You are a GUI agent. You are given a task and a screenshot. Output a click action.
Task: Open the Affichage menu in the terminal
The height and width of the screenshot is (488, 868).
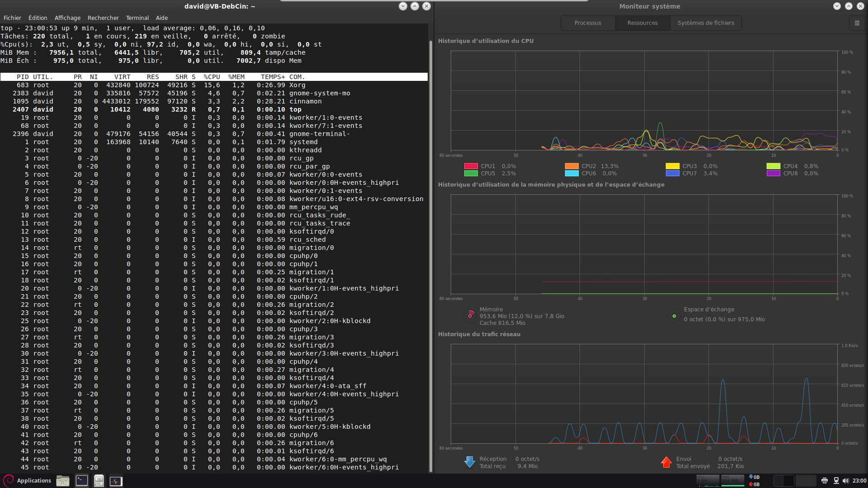(67, 18)
